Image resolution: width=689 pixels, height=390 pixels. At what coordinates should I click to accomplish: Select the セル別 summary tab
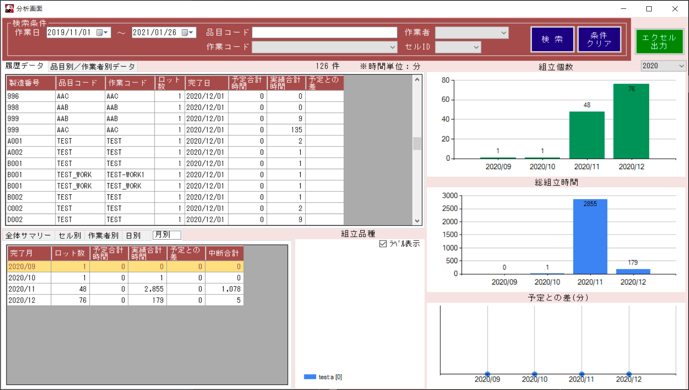point(69,235)
